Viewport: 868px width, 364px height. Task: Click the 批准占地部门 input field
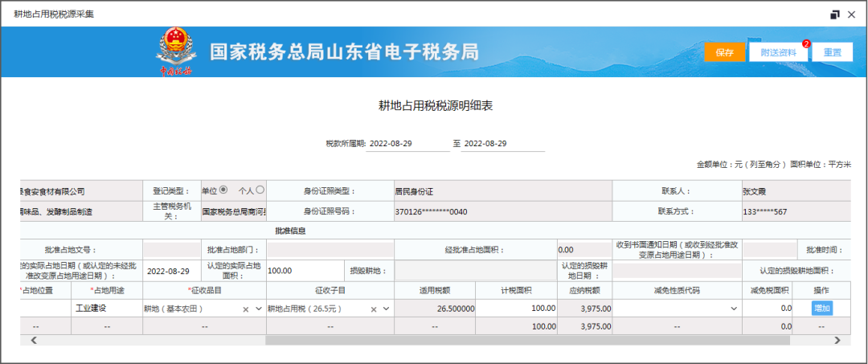(x=330, y=250)
